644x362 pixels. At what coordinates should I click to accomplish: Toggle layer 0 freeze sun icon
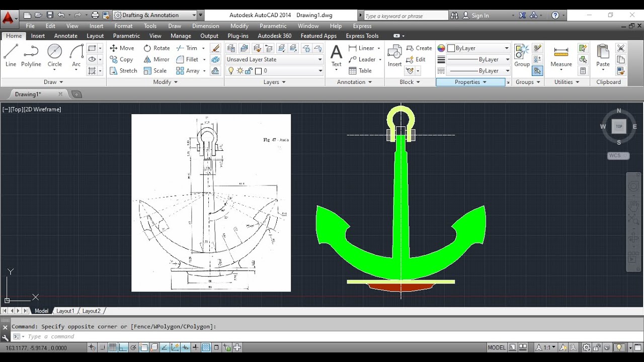(240, 71)
